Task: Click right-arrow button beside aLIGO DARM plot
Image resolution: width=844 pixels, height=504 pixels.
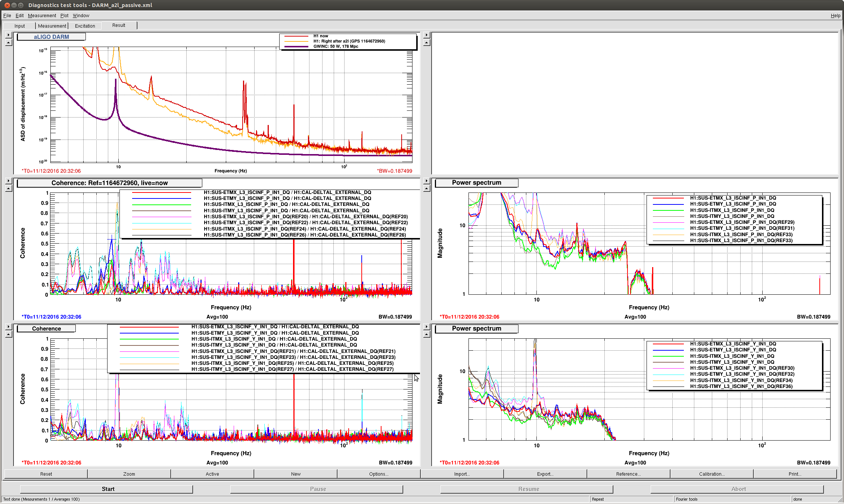Action: click(x=9, y=35)
